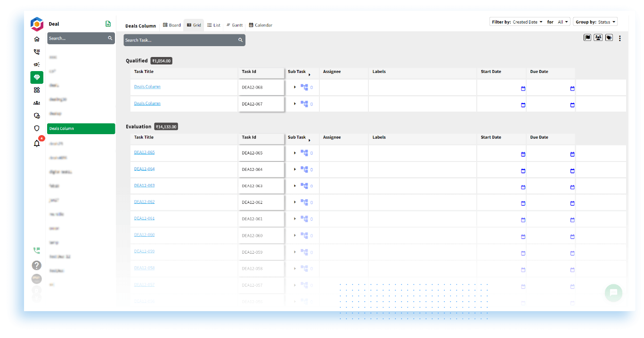Screen dimensions: 644x338
Task: Click the flag milestones icon above the grid
Action: (x=587, y=37)
